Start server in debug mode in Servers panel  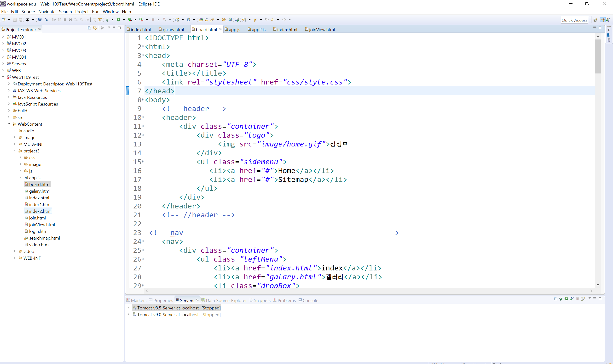561,299
